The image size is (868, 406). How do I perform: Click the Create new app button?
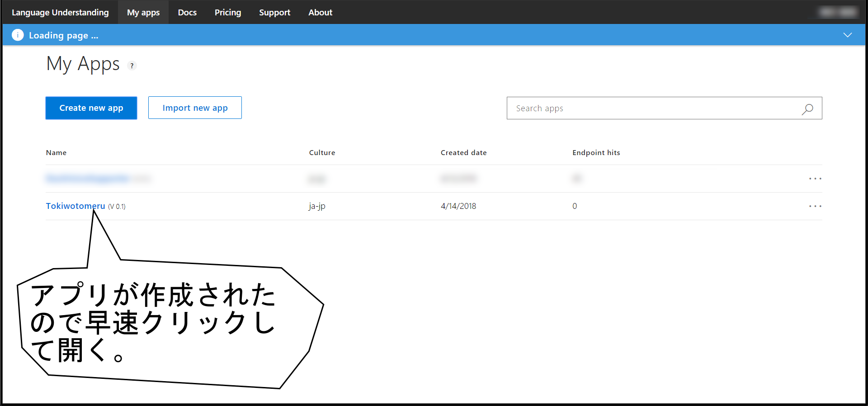(x=91, y=108)
